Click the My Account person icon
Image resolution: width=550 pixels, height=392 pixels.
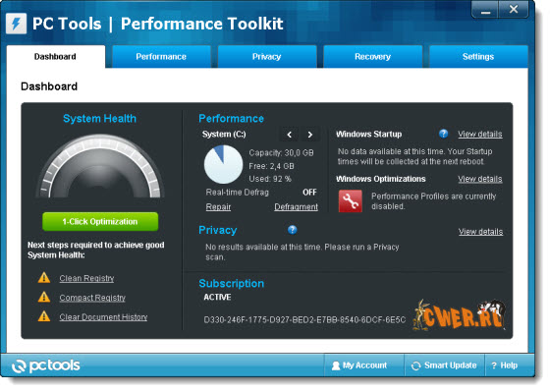(336, 365)
